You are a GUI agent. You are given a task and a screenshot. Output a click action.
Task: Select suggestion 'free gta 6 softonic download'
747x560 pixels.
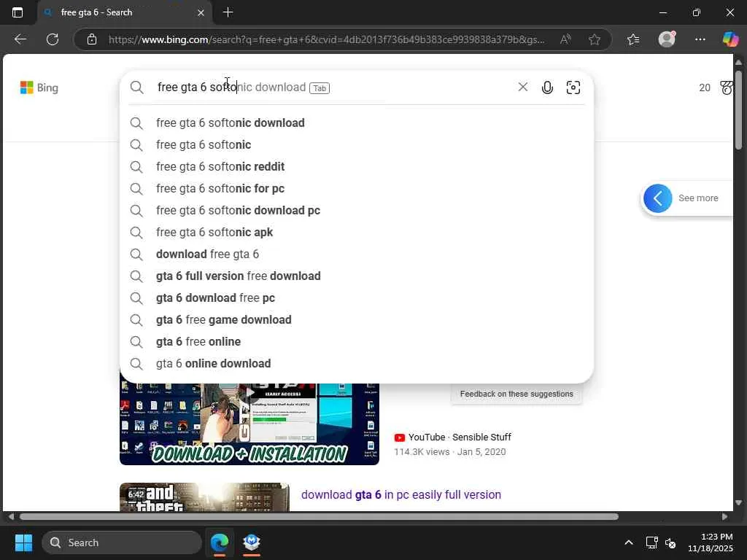click(x=357, y=122)
